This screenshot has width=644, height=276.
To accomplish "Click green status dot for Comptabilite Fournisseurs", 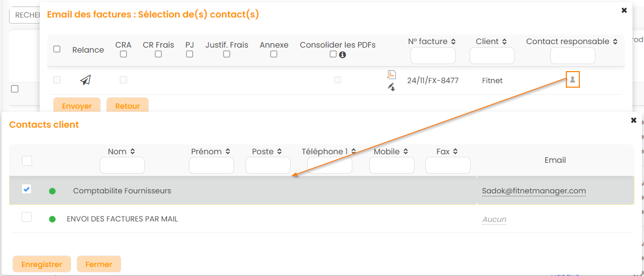I will pyautogui.click(x=52, y=191).
